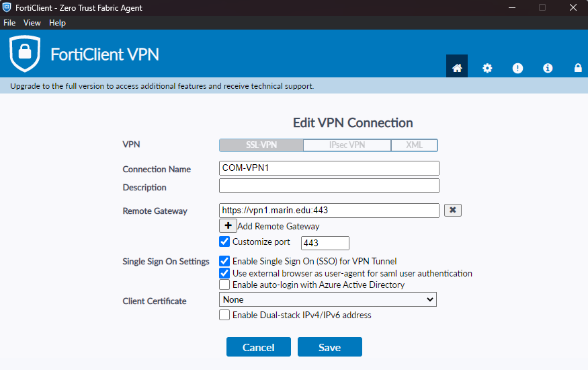
Task: Remove remote gateway with X icon
Action: [453, 211]
